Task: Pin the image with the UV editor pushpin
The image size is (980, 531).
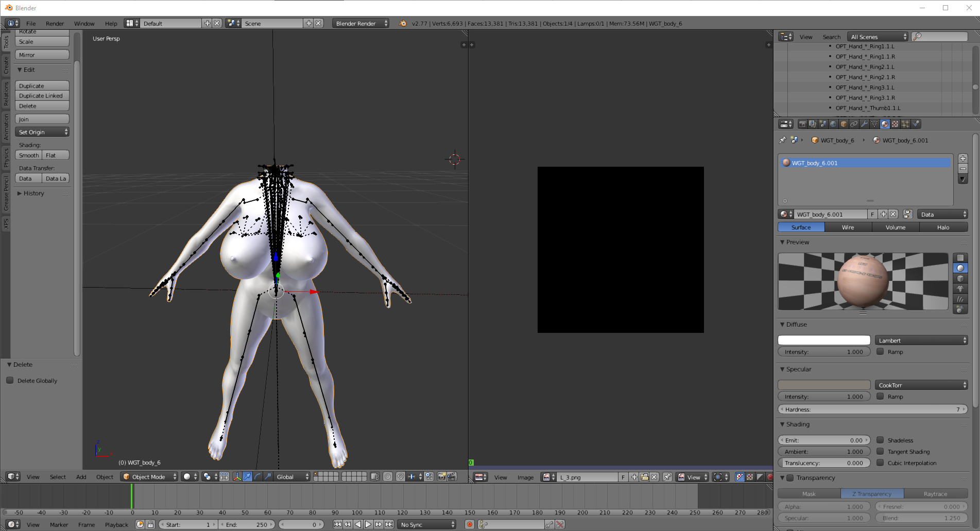Action: pos(667,477)
